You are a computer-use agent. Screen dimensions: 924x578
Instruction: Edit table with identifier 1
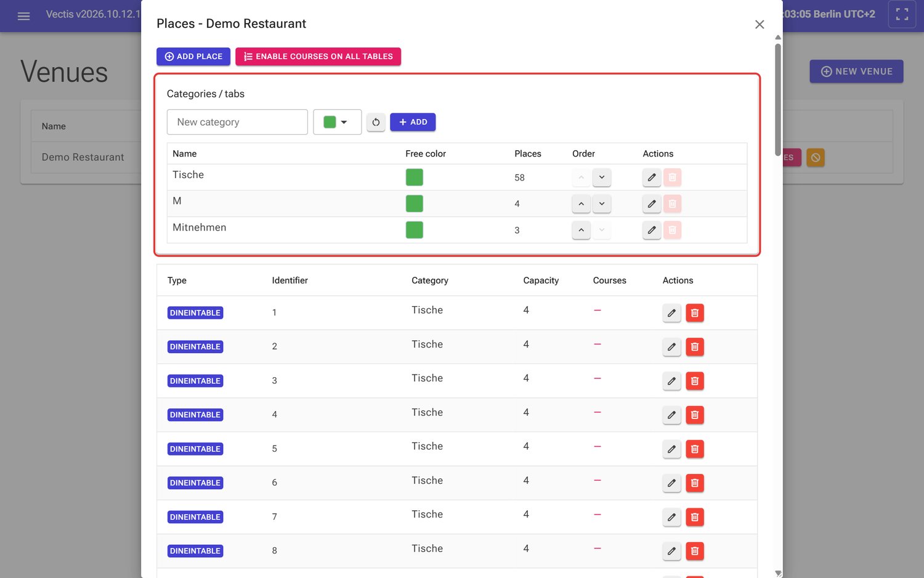click(671, 313)
